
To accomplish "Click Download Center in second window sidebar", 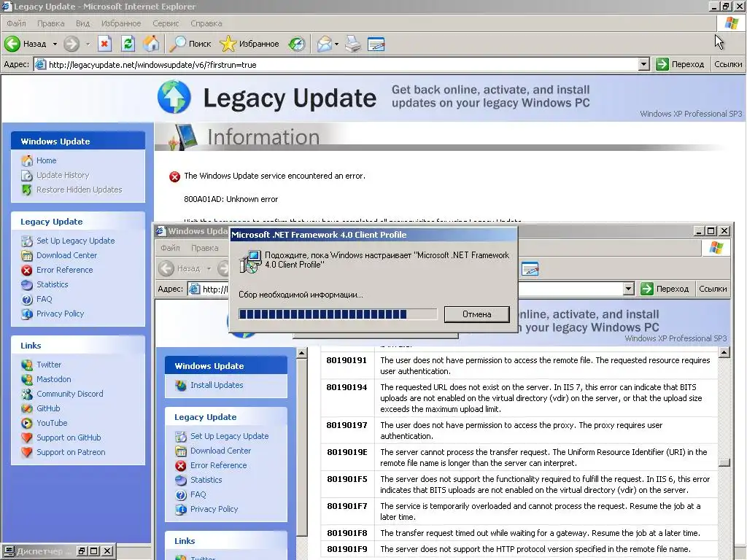I will [x=220, y=451].
